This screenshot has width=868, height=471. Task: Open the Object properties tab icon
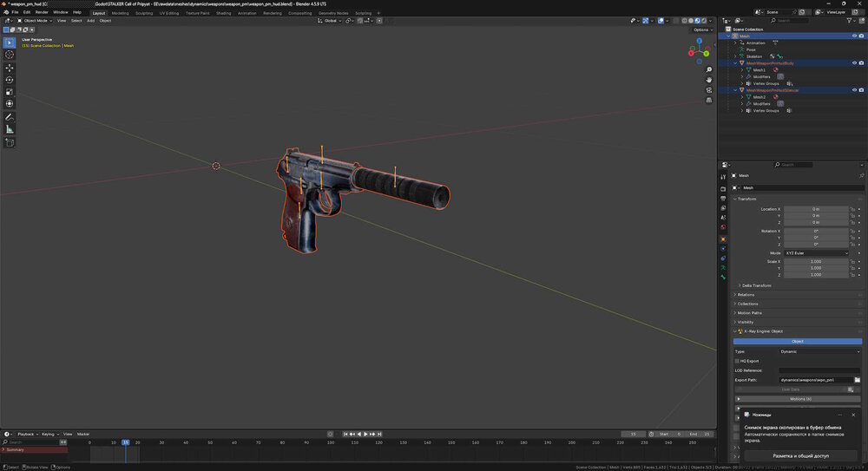pyautogui.click(x=723, y=239)
